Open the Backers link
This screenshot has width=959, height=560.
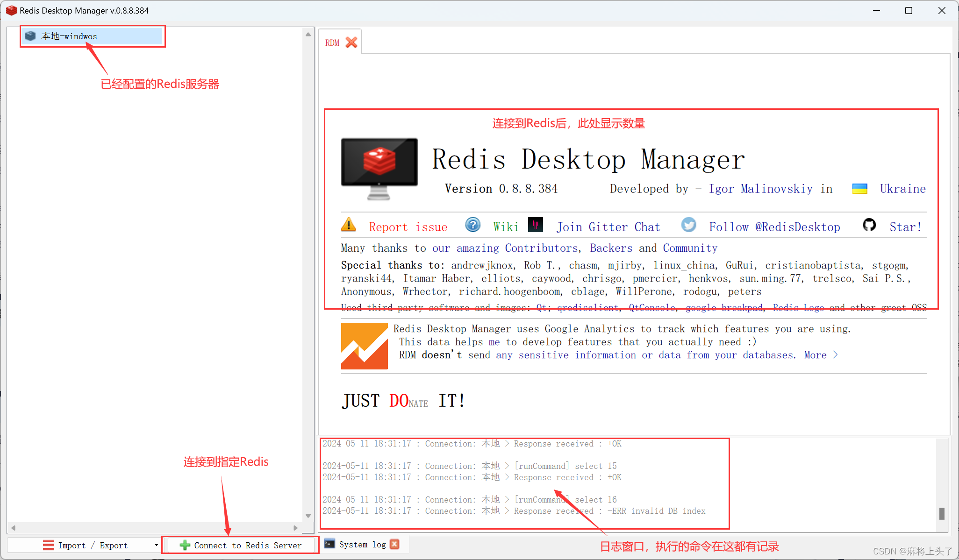pos(611,248)
